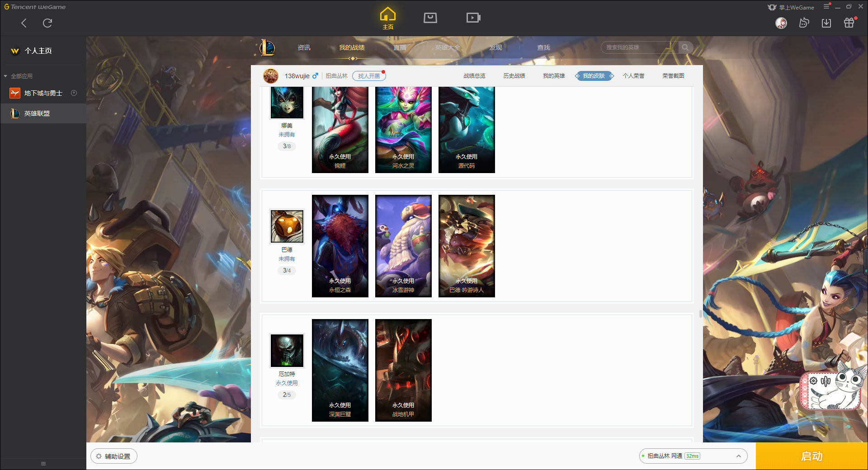Click the skin list vertical scrollbar
Screen dimensions: 868x470
(700, 314)
